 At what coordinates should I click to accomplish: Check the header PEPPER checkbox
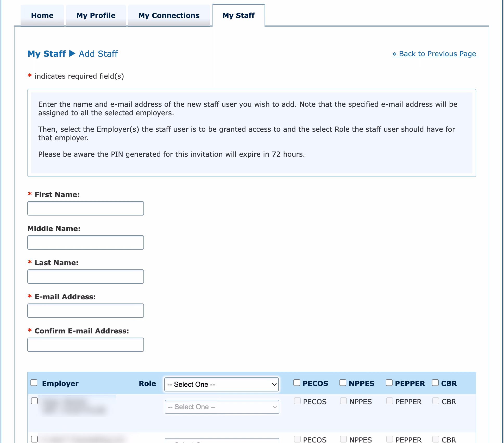[389, 383]
